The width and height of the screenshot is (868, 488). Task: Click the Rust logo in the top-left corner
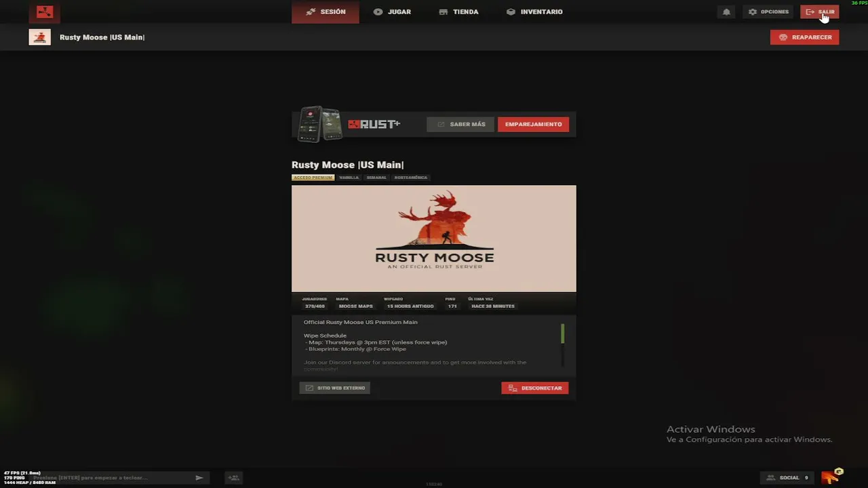45,12
